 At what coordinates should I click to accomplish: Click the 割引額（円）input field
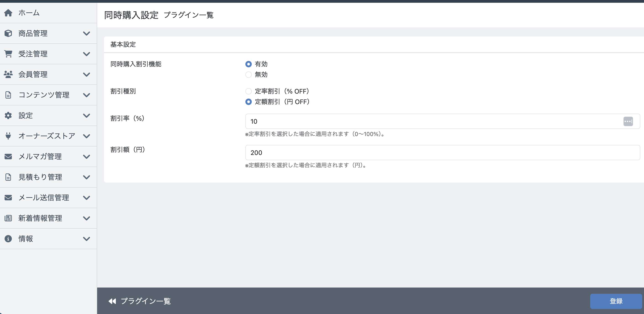coord(442,153)
